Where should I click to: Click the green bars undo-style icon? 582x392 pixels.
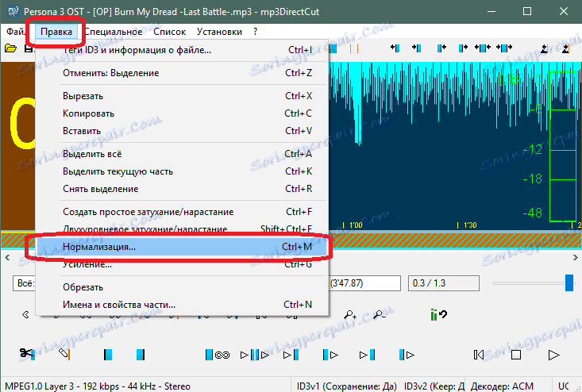(438, 315)
